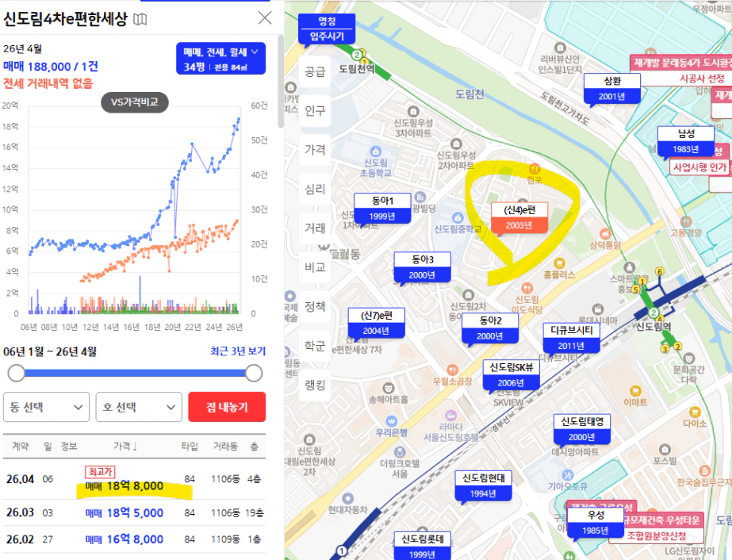Sort by 가격 column header
This screenshot has width=732, height=560.
click(x=125, y=447)
